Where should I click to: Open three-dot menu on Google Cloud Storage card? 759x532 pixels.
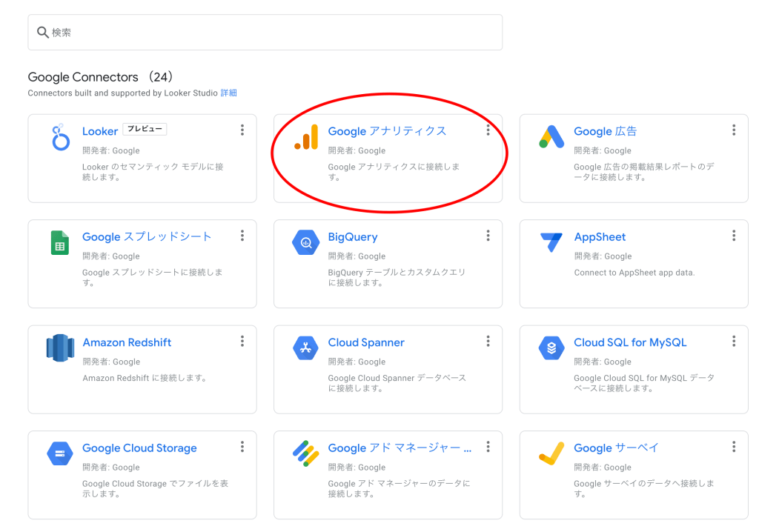(242, 447)
